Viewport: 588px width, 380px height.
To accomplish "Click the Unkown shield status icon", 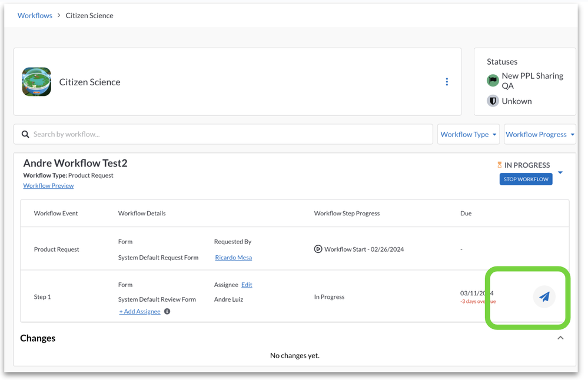I will click(x=493, y=101).
